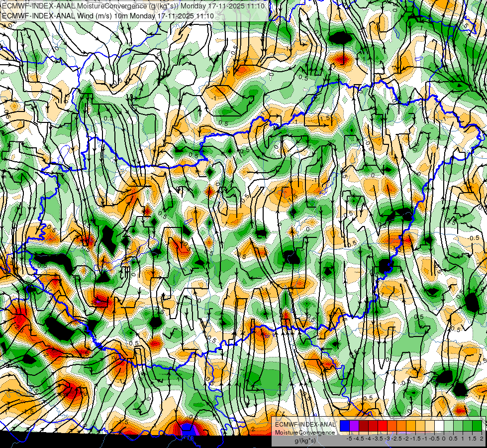Click the Wind 10m title line at top

(108, 16)
